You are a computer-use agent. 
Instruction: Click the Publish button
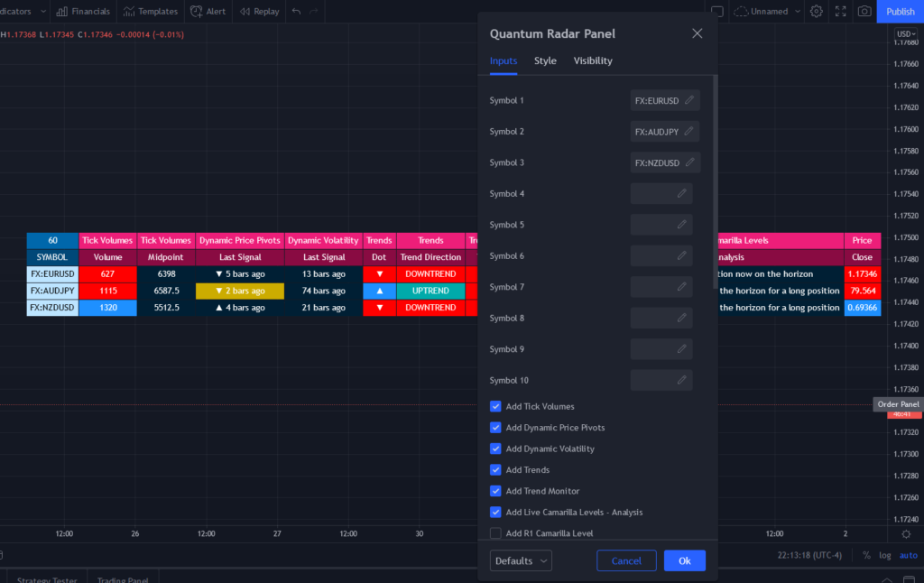tap(900, 11)
